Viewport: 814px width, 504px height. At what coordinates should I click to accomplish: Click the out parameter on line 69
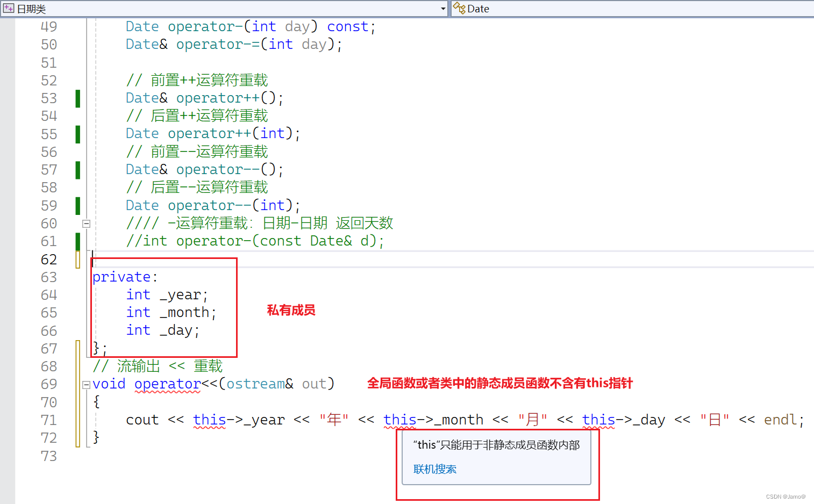tap(314, 384)
